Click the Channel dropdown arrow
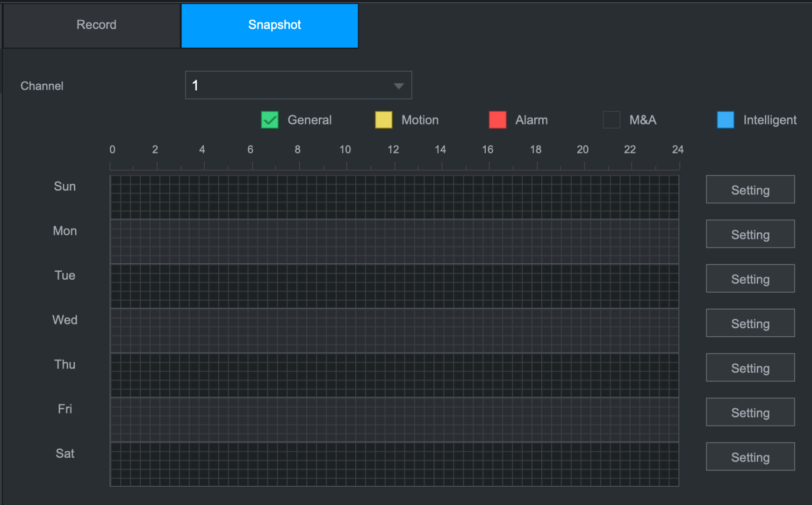Screen dimensions: 812x505 click(x=398, y=86)
